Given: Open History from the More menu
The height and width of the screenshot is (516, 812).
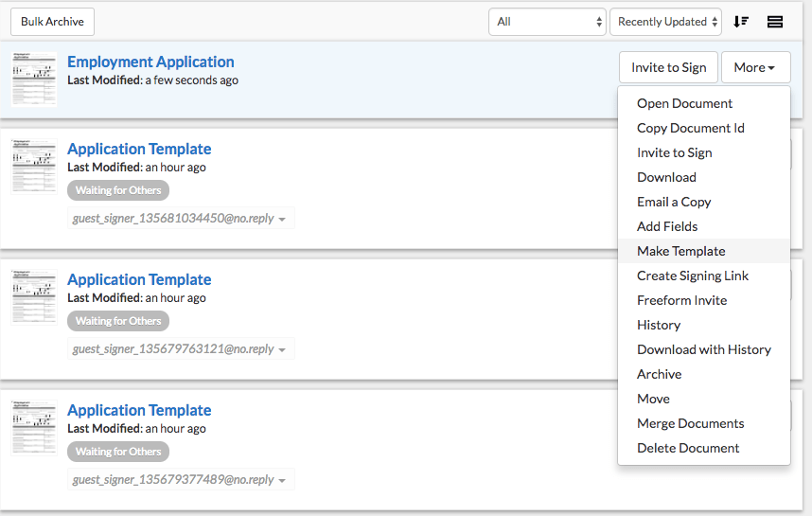Looking at the screenshot, I should click(704, 325).
